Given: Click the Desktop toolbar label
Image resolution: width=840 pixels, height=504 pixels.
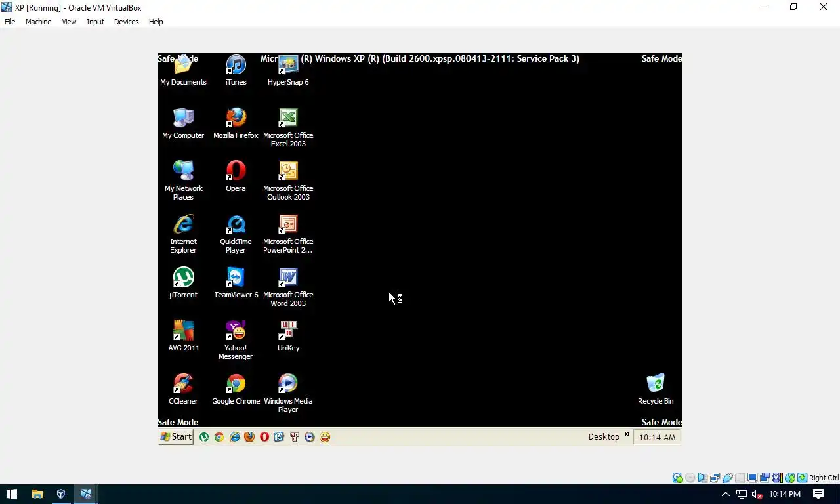Looking at the screenshot, I should coord(604,437).
